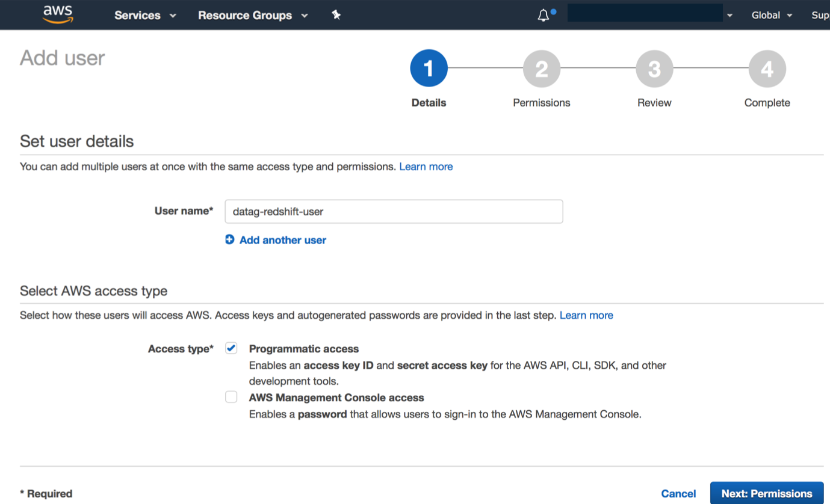Open the Global region dropdown
Viewport: 830px width, 504px height.
(x=772, y=15)
